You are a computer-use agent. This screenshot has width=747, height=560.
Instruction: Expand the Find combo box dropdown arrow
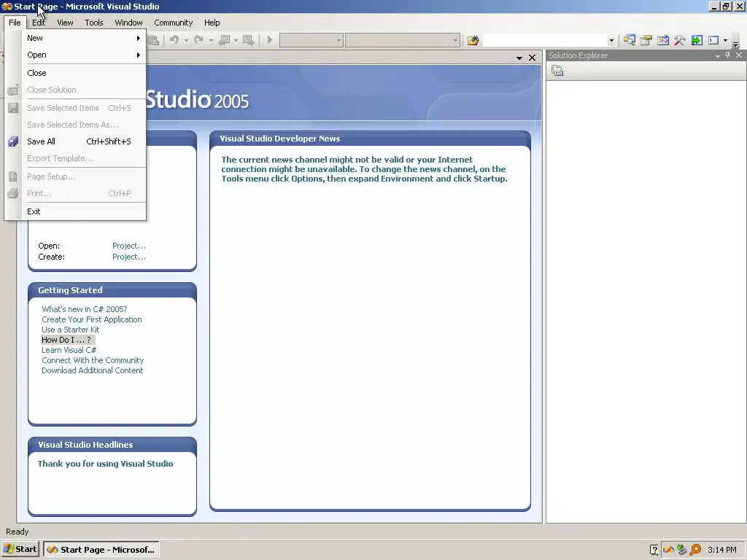pyautogui.click(x=612, y=41)
